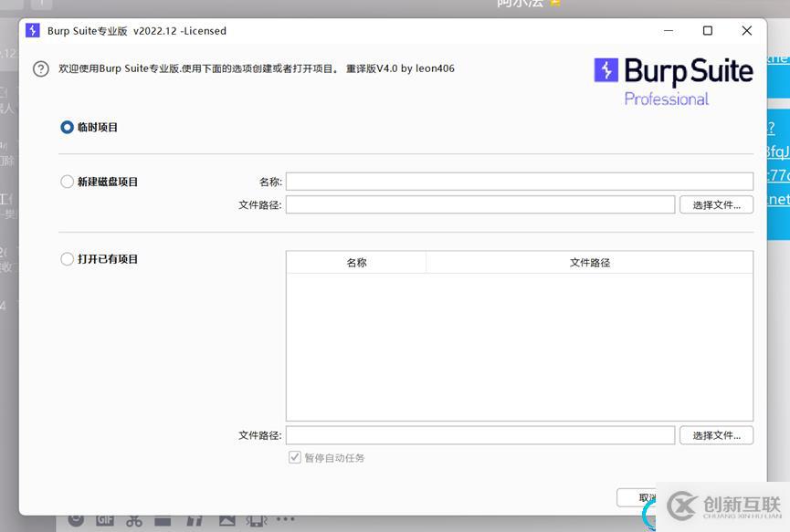Click 选择文件 button for new disk project
Viewport: 790px width, 532px height.
click(x=716, y=204)
